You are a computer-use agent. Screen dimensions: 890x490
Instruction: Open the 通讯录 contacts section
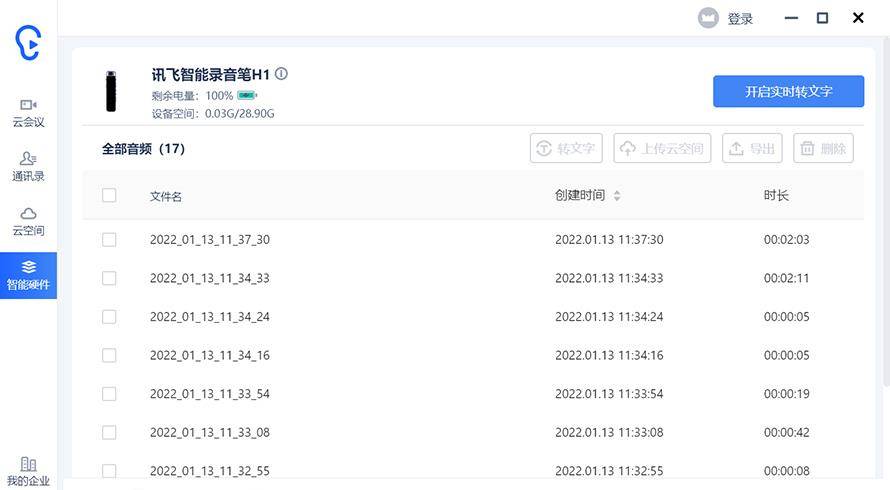coord(28,166)
